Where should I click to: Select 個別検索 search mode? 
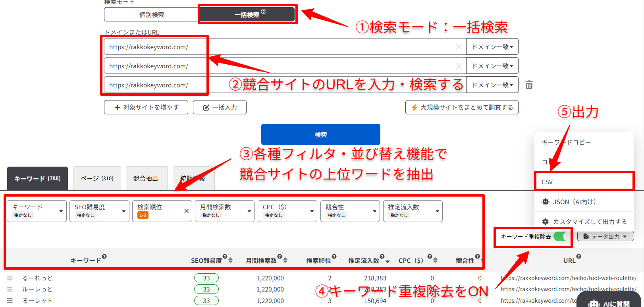point(151,15)
